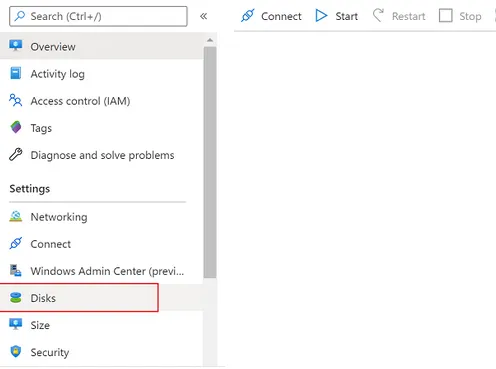
Task: Click the Stop square icon
Action: pos(446,16)
